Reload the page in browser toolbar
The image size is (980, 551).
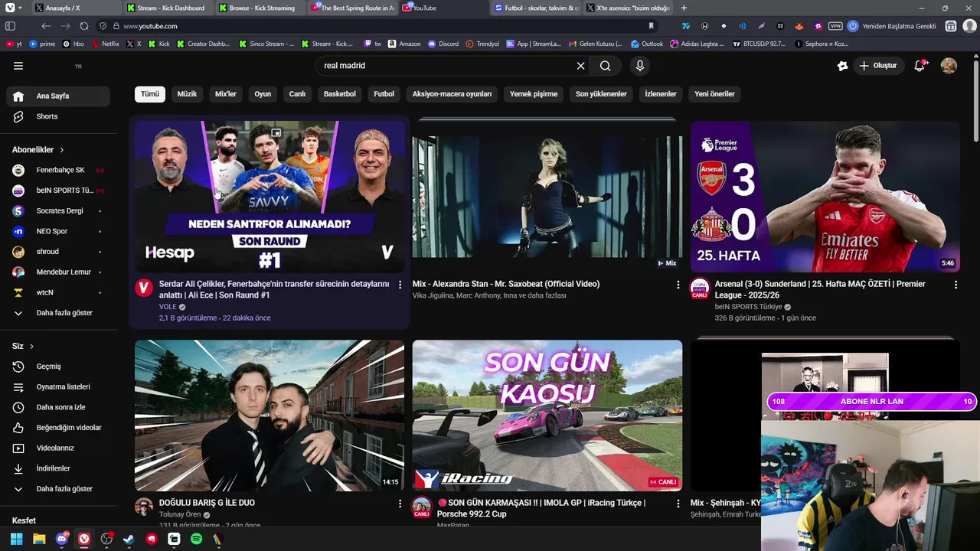(x=84, y=26)
